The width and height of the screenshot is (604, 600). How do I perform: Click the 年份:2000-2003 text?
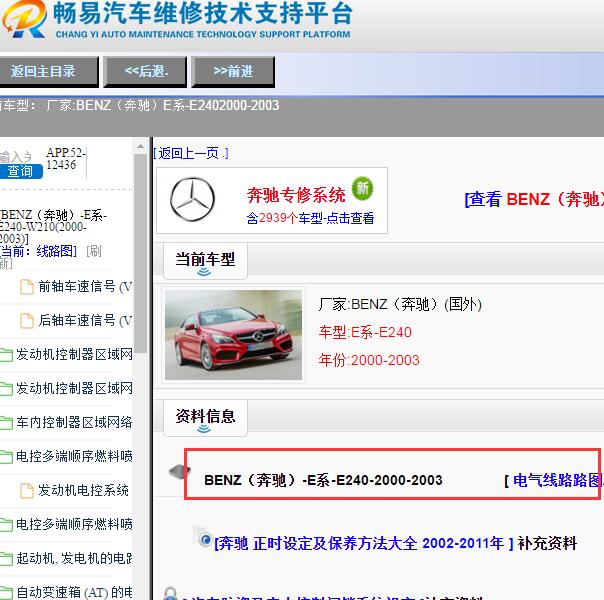click(369, 360)
